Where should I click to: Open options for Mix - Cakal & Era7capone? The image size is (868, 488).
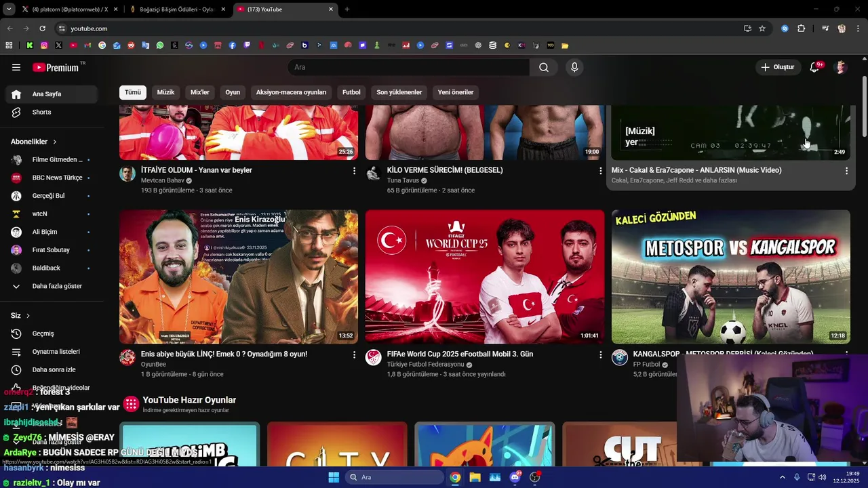(846, 171)
